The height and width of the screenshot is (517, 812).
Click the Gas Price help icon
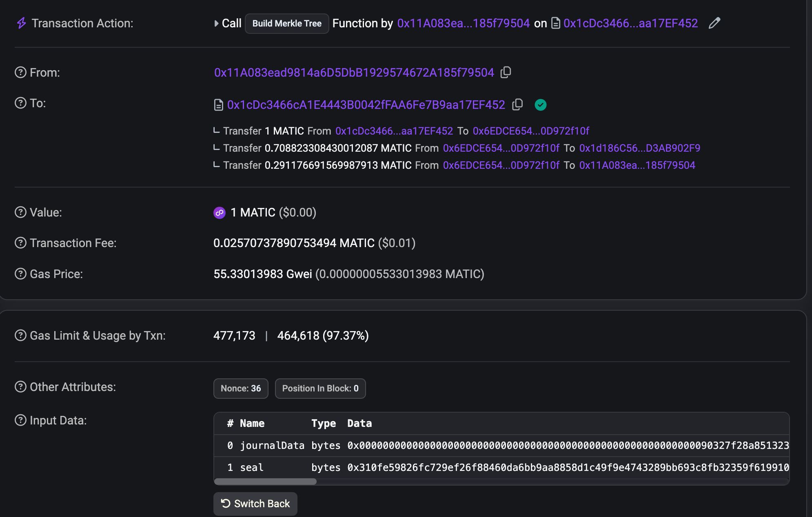(x=20, y=274)
